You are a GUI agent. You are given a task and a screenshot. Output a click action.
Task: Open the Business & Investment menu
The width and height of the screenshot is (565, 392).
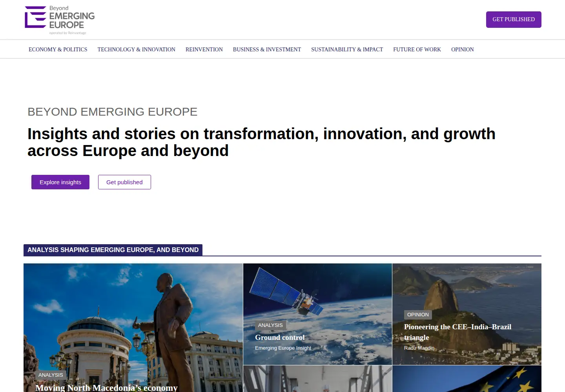coord(267,49)
